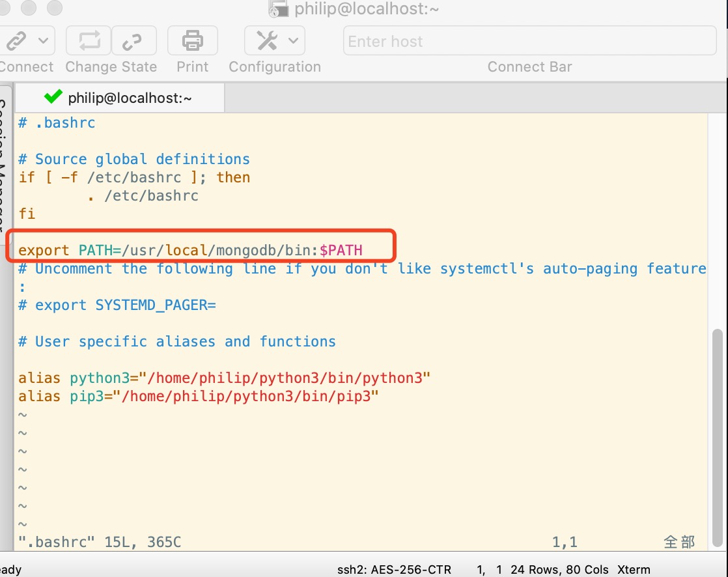
Task: Click the '# Uncomment the following line' comment
Action: pyautogui.click(x=362, y=269)
